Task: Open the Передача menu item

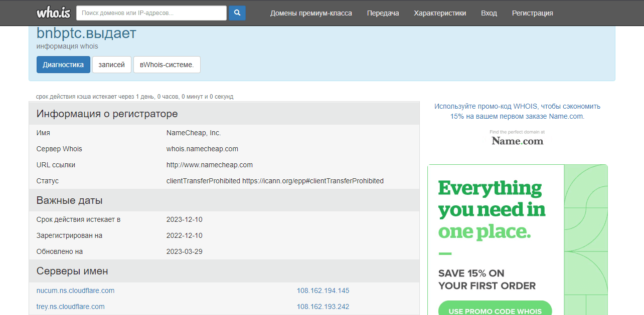Action: click(x=383, y=13)
